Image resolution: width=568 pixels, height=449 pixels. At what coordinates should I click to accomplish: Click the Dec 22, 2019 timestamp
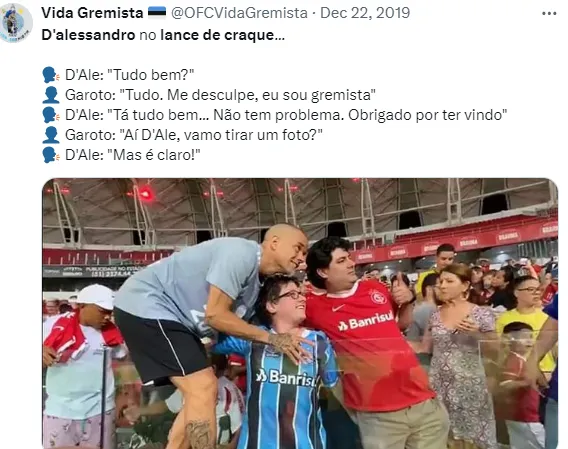coord(365,13)
